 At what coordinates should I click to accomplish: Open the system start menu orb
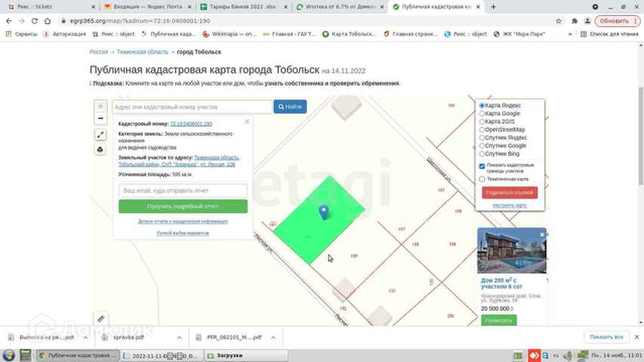tap(8, 355)
